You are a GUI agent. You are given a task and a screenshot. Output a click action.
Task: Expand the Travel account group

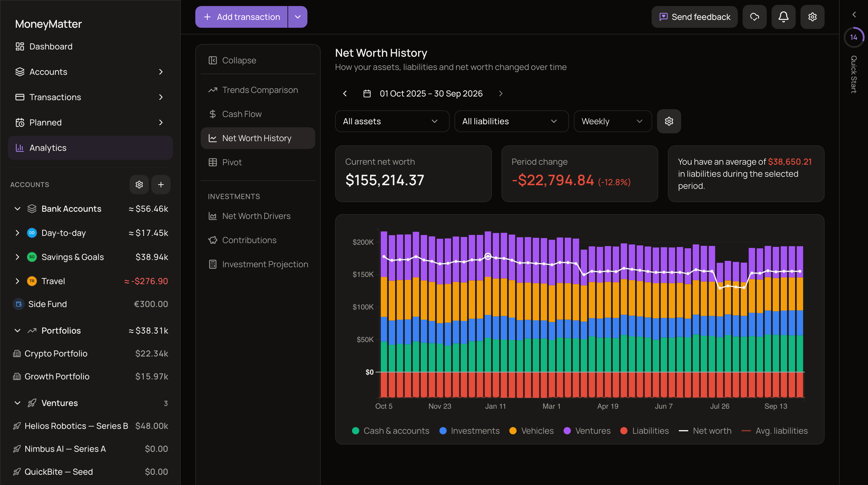[x=17, y=281]
